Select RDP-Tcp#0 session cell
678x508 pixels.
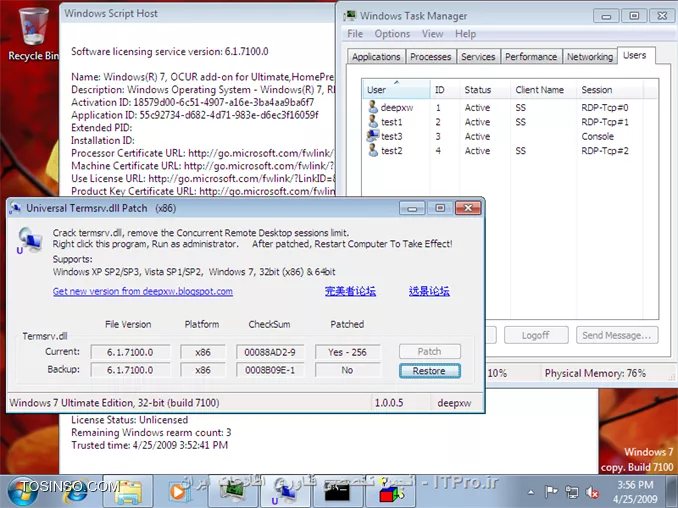point(604,107)
